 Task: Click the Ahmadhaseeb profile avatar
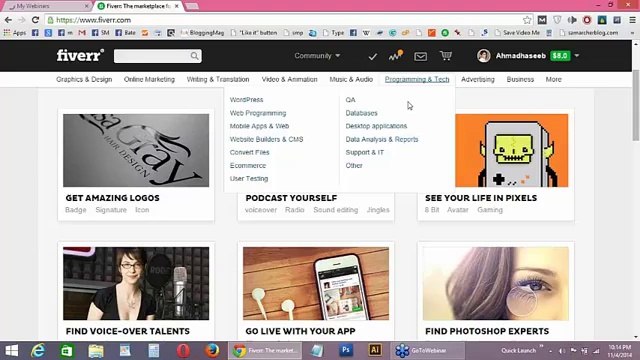(x=484, y=56)
